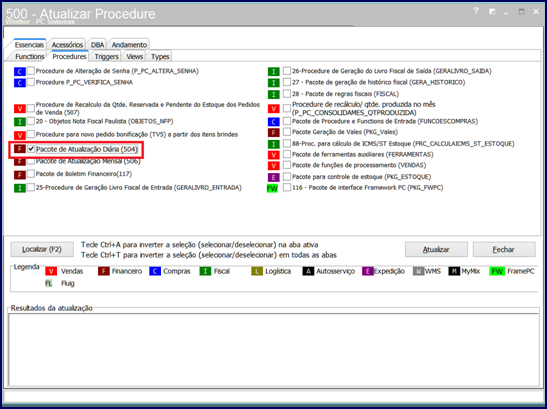Click inside Resultados da atualização text area

[x=274, y=349]
